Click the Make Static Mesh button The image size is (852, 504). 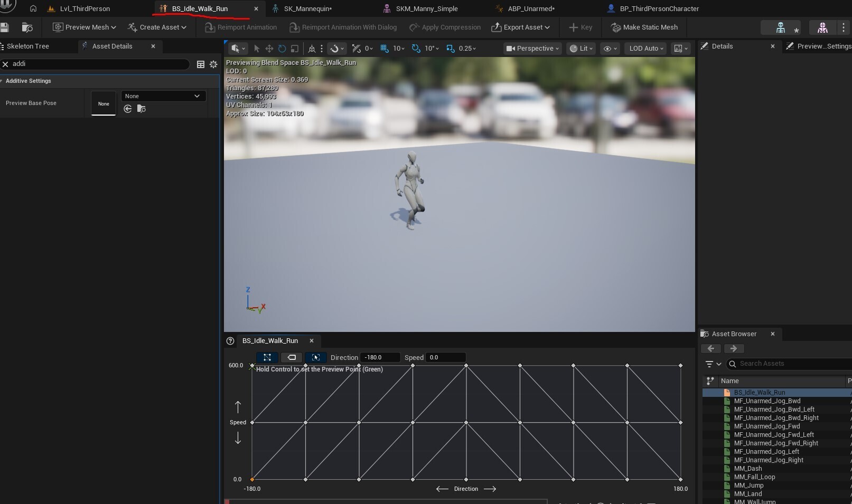[644, 27]
